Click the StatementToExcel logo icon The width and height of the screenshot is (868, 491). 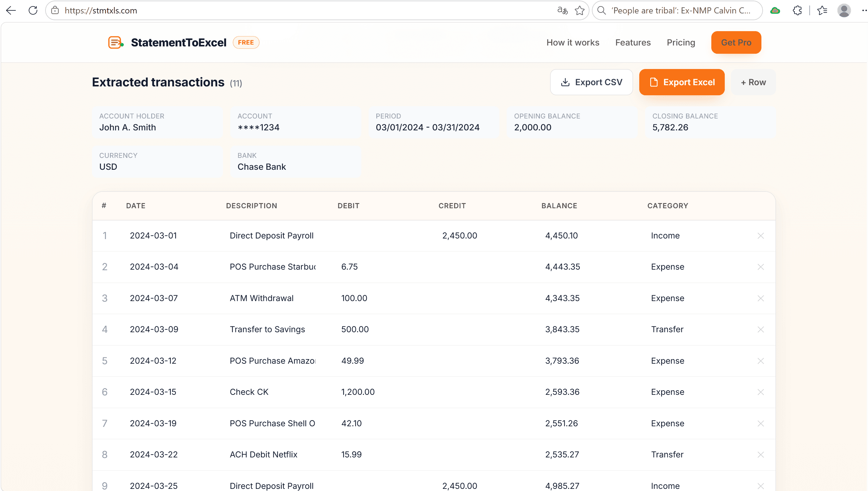[116, 42]
